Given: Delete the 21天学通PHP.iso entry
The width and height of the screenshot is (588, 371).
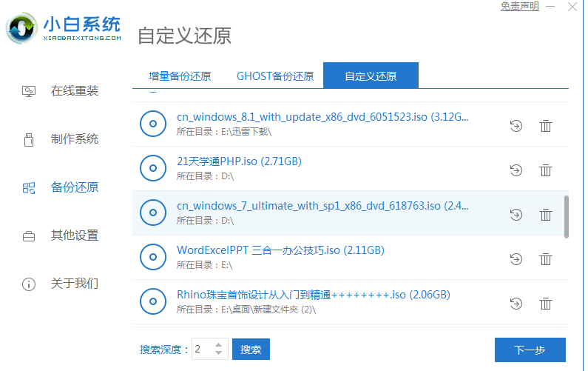Looking at the screenshot, I should (x=546, y=170).
